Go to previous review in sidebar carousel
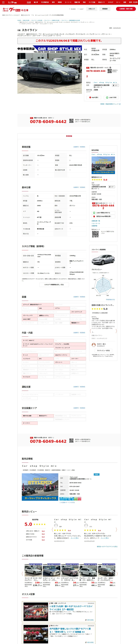The height and width of the screenshot is (644, 138). tap(90, 331)
